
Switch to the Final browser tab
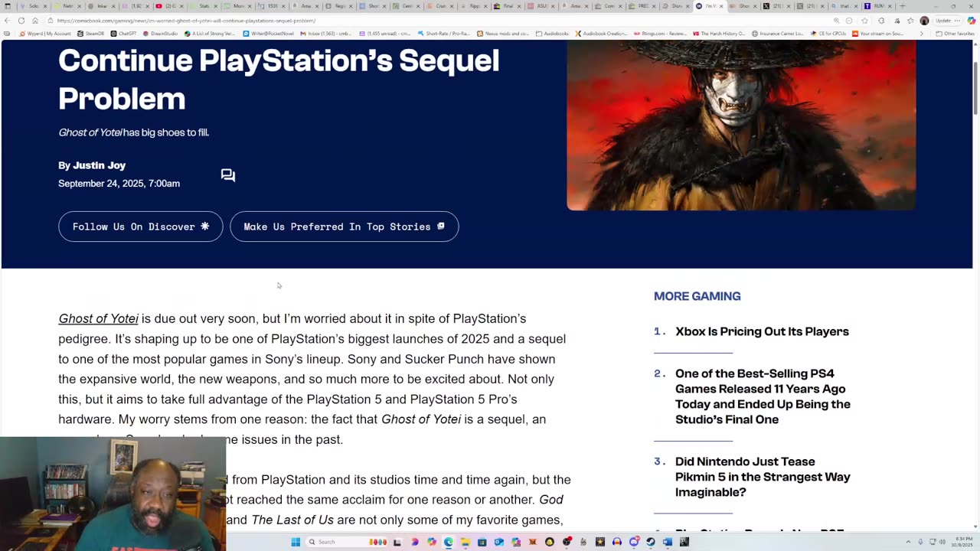[507, 6]
